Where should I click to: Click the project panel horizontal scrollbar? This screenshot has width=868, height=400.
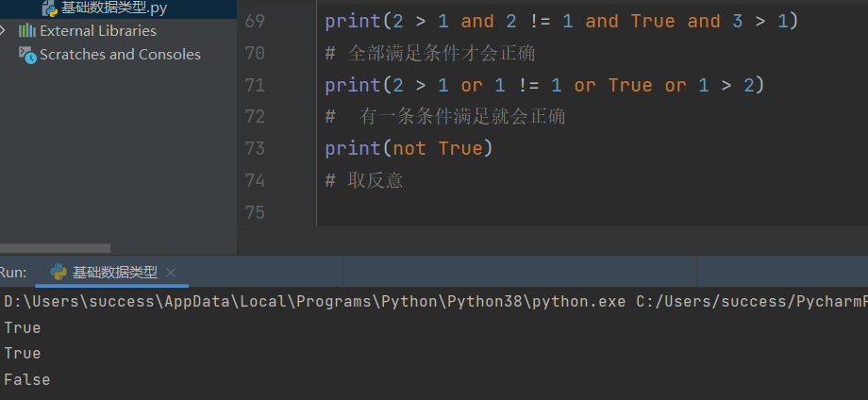click(55, 248)
